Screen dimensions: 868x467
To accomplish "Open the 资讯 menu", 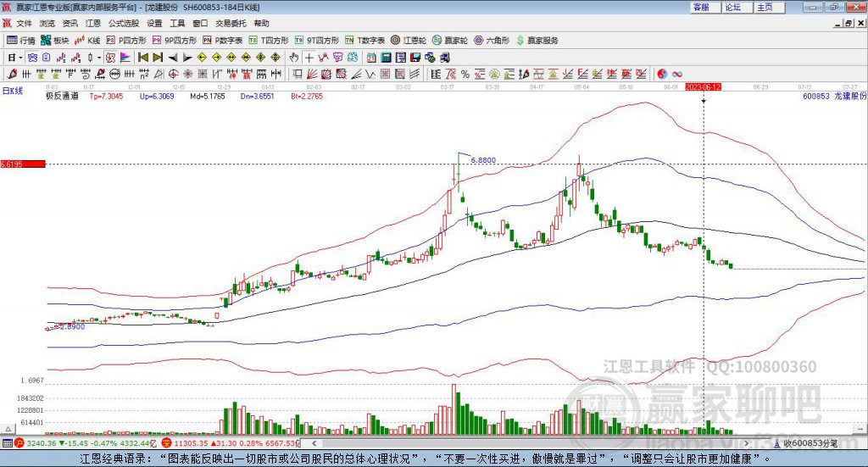I will point(70,23).
